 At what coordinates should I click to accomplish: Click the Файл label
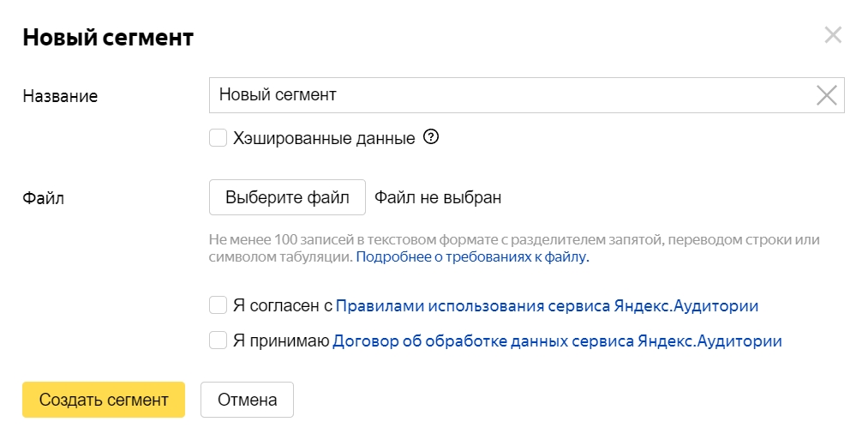43,198
